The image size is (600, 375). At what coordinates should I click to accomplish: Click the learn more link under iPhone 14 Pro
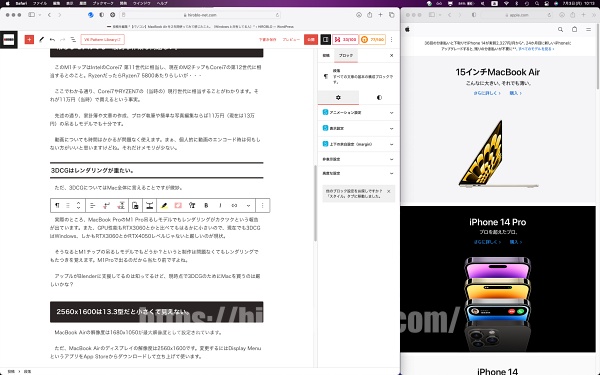click(x=487, y=242)
